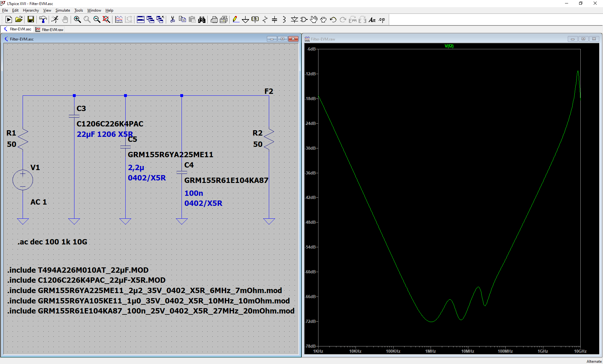Image resolution: width=603 pixels, height=364 pixels.
Task: Open a file with the folder icon
Action: 19,20
